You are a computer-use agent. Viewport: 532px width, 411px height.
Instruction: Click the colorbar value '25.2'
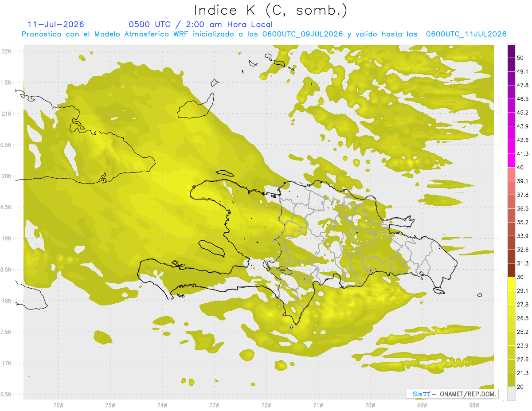click(x=523, y=332)
